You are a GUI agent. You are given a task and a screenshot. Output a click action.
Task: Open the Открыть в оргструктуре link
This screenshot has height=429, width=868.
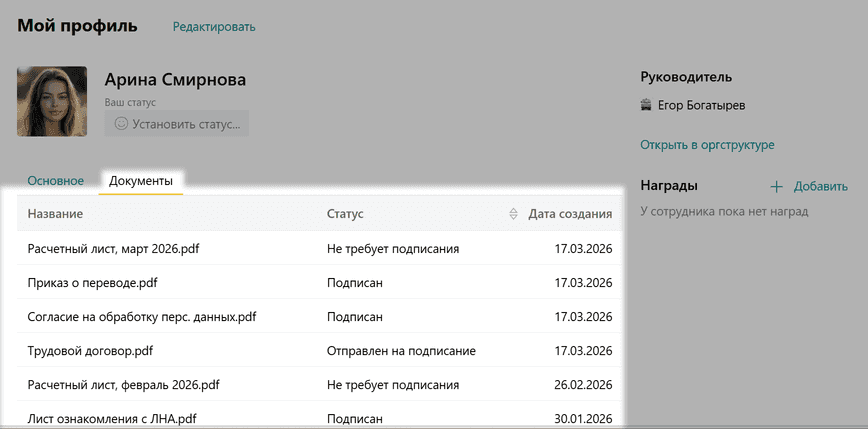click(707, 145)
